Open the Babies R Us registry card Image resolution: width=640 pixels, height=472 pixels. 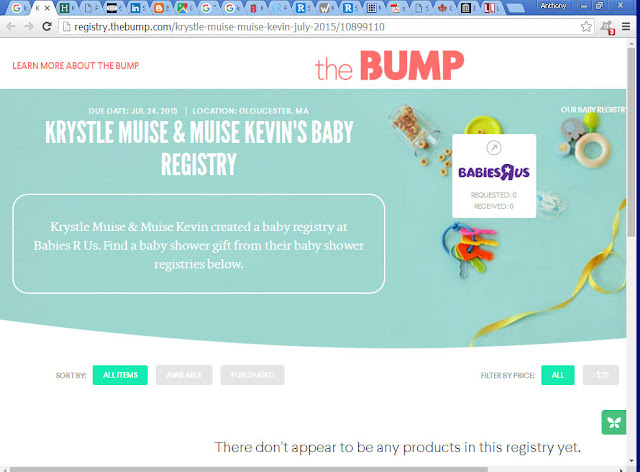tap(494, 176)
